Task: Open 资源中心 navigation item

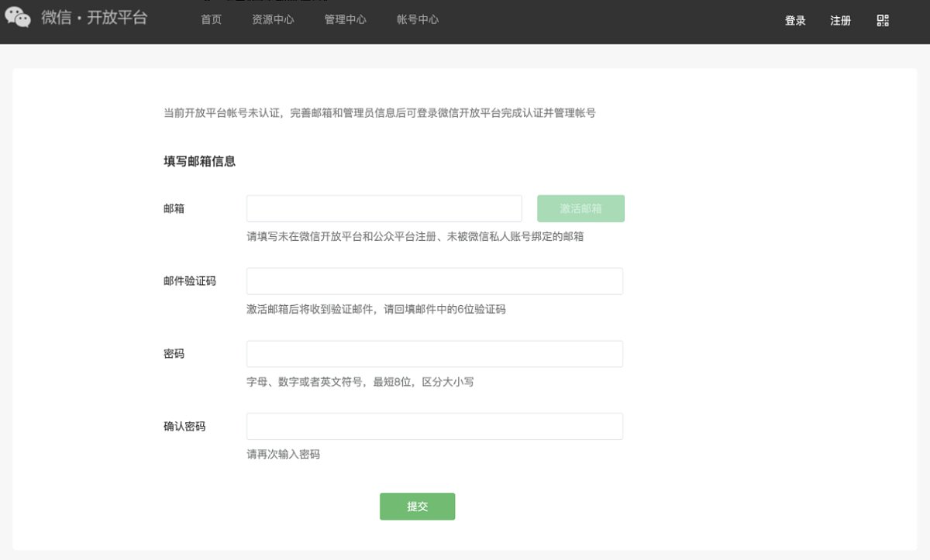Action: [273, 19]
